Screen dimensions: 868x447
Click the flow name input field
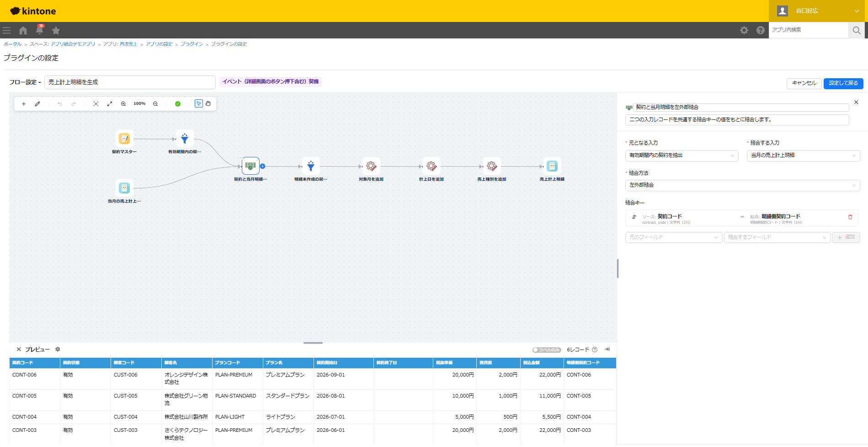pos(130,82)
